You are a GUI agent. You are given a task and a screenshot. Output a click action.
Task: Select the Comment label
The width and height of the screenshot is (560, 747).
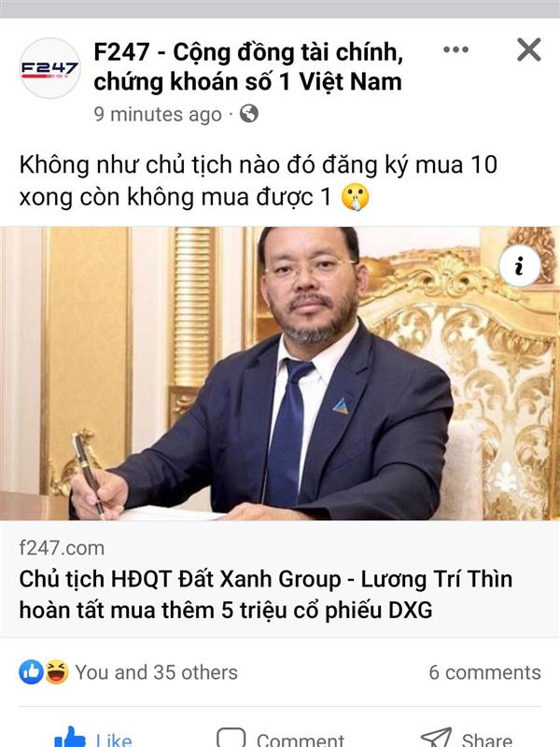pyautogui.click(x=301, y=740)
